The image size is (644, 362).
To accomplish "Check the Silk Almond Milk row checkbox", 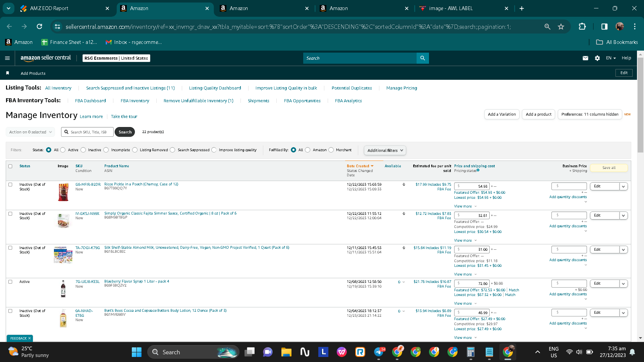I will click(10, 248).
